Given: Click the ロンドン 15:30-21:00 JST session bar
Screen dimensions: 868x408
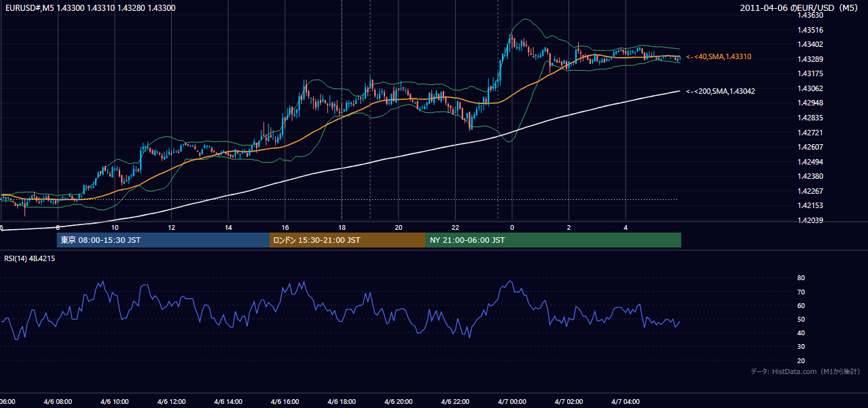Looking at the screenshot, I should 348,240.
